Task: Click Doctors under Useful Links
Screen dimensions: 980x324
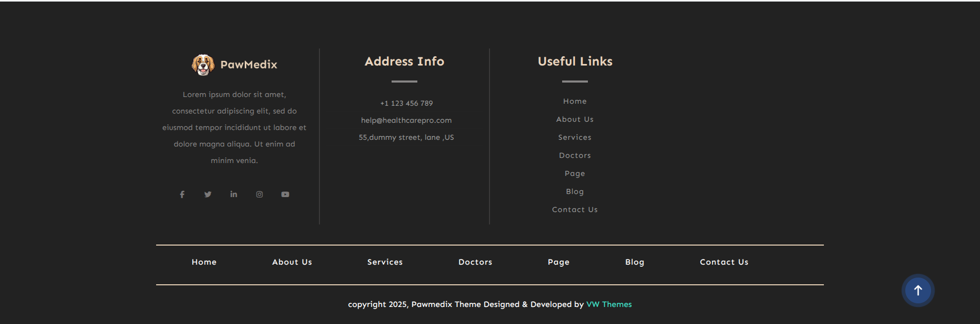Action: click(575, 156)
